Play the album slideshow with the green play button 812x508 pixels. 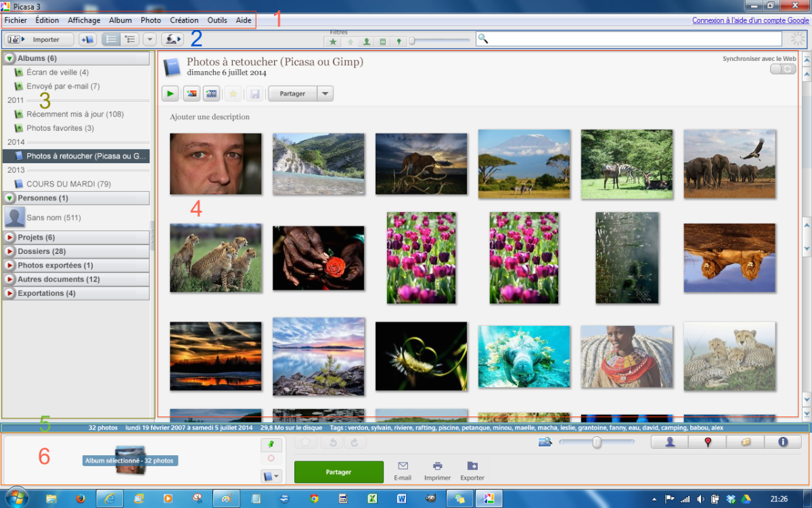[170, 93]
